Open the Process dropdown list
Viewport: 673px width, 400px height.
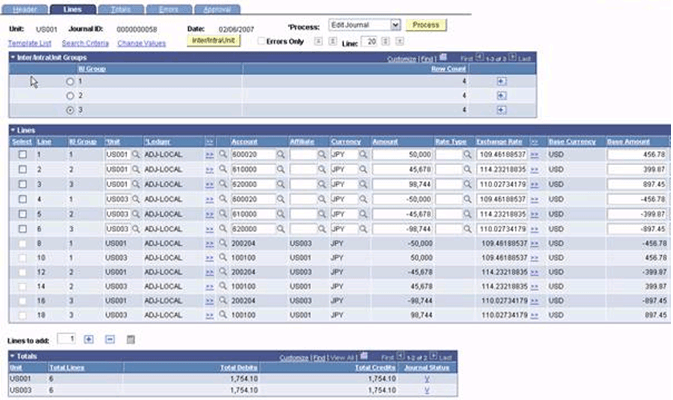pos(395,25)
